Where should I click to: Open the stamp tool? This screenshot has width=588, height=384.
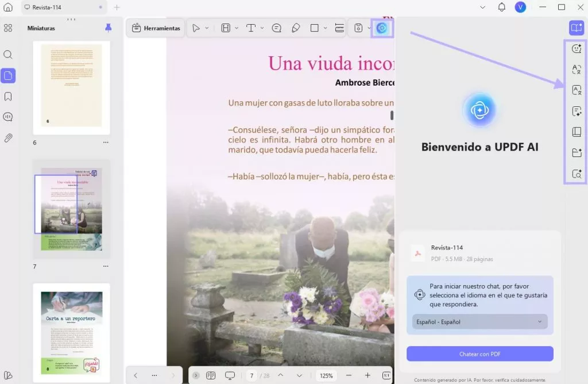[358, 28]
